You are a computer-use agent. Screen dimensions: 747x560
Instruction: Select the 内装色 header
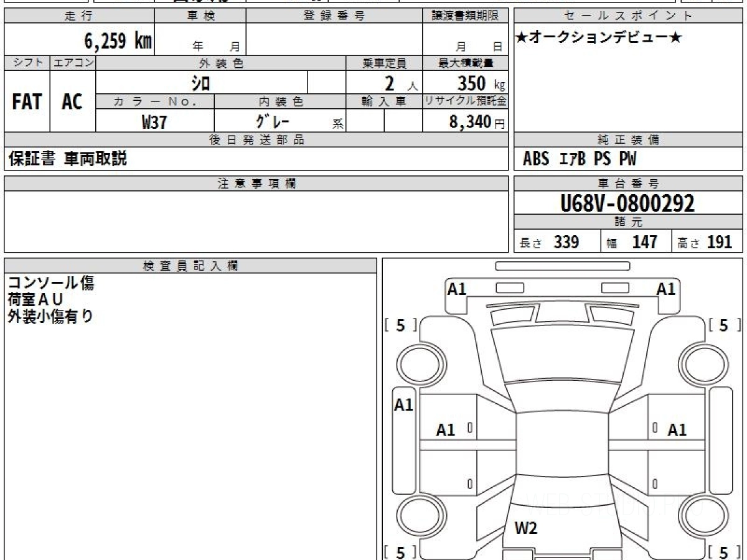[280, 101]
